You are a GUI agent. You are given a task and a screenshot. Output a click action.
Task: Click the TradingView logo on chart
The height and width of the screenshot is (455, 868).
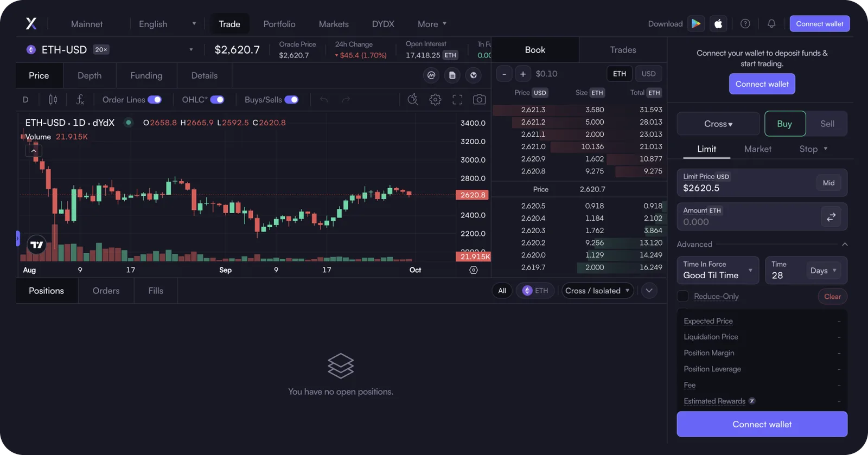pyautogui.click(x=37, y=245)
